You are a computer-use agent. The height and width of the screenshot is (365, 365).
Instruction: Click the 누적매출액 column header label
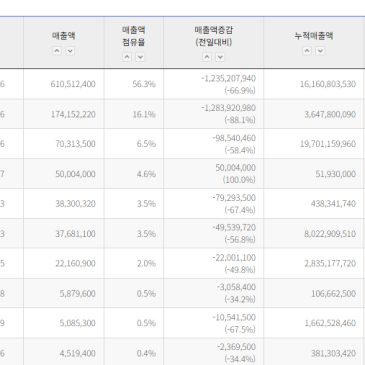point(314,36)
